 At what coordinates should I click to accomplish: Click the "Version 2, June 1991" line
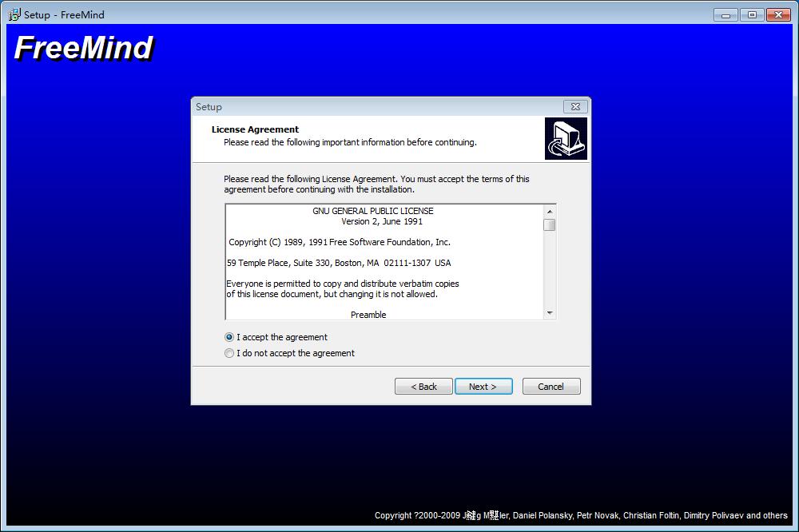click(382, 222)
